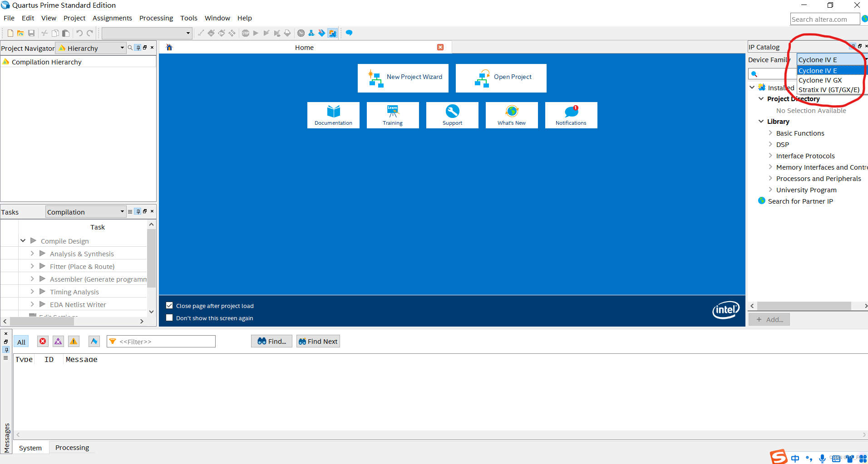The height and width of the screenshot is (464, 868).
Task: Click the Stop Processing icon
Action: 246,33
